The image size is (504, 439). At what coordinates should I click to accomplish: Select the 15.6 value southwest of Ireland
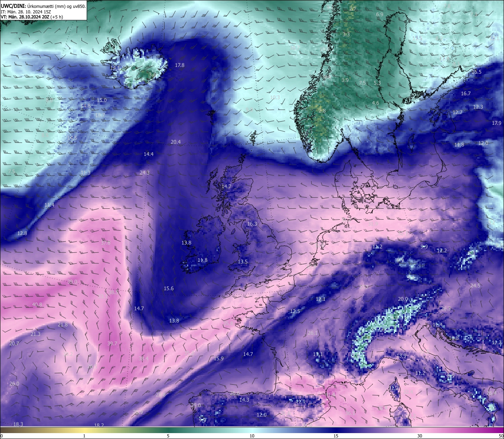(x=169, y=288)
